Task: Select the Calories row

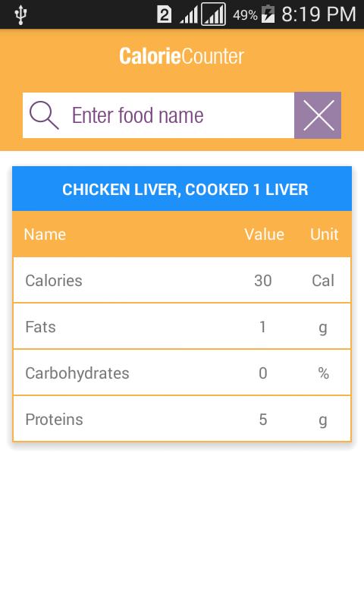Action: (x=182, y=280)
